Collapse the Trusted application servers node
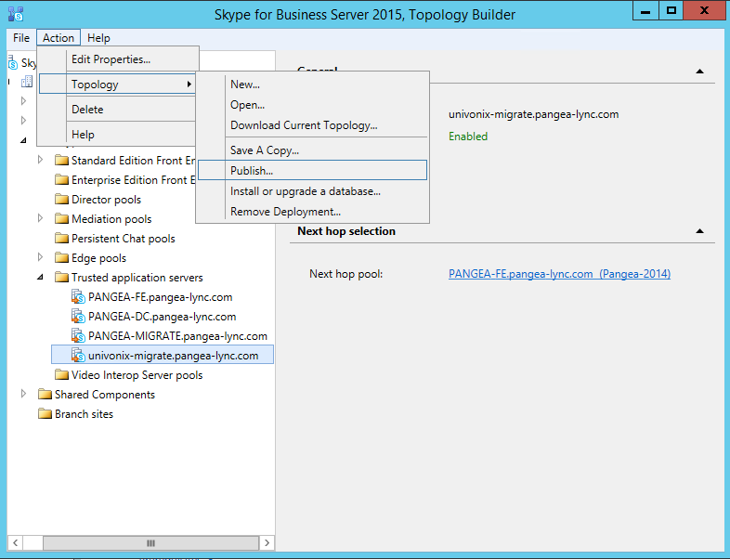This screenshot has width=730, height=560. click(x=40, y=278)
